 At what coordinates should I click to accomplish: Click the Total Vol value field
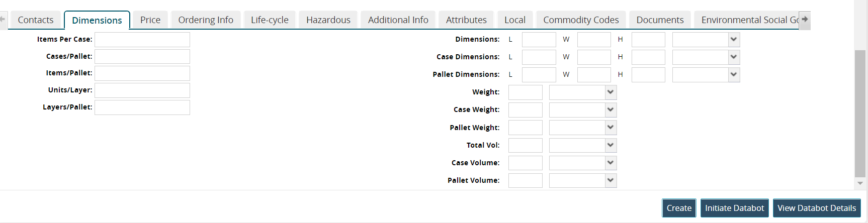525,146
